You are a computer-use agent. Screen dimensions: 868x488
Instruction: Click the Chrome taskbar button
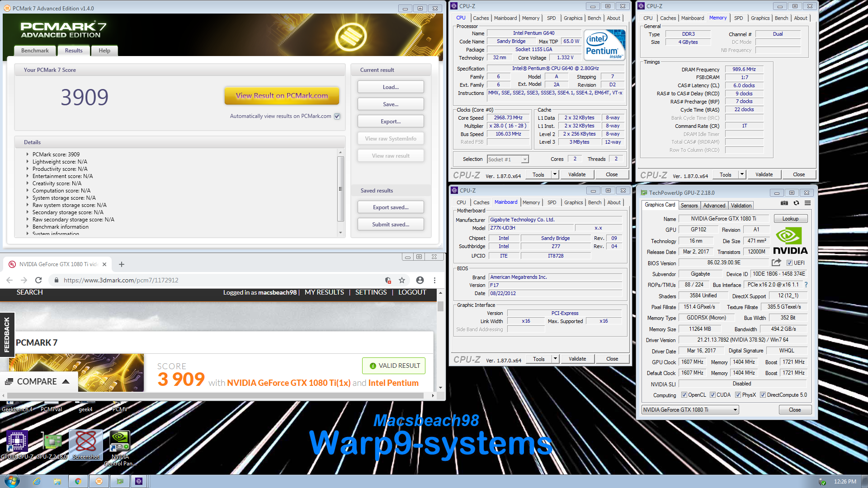pyautogui.click(x=78, y=482)
